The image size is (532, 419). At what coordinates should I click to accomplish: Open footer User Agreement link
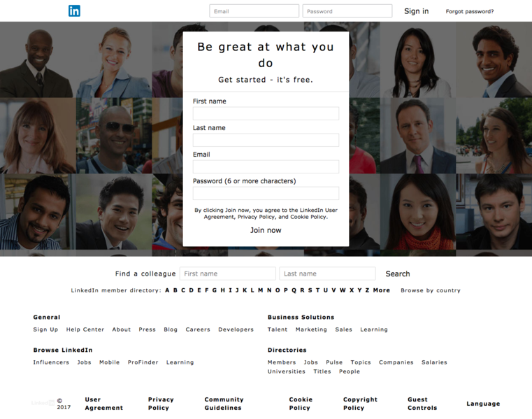pos(104,404)
